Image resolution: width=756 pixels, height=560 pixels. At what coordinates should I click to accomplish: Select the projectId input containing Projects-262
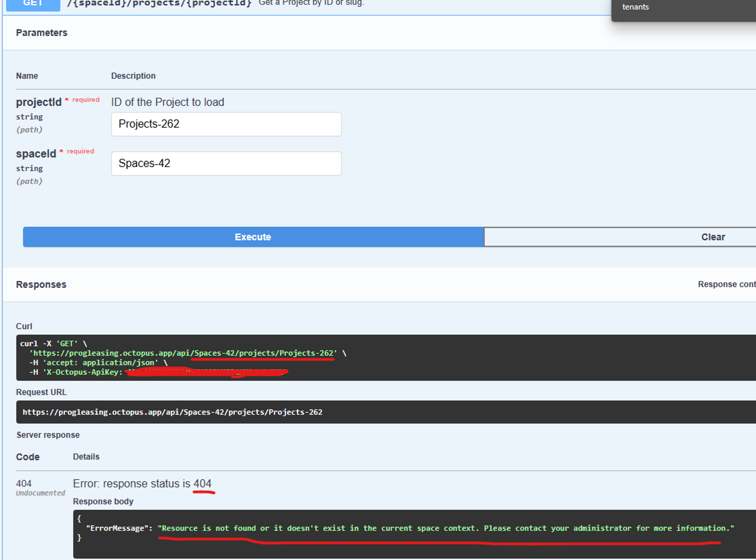[x=226, y=124]
